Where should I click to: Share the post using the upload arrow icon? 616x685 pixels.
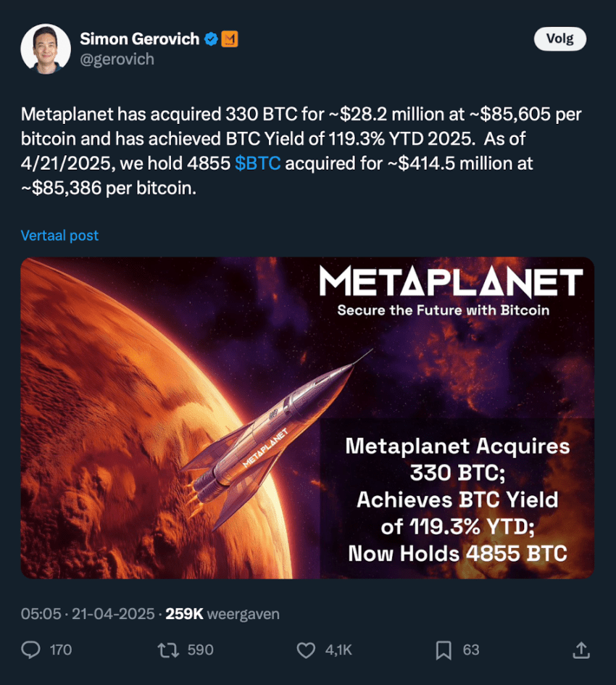[580, 649]
